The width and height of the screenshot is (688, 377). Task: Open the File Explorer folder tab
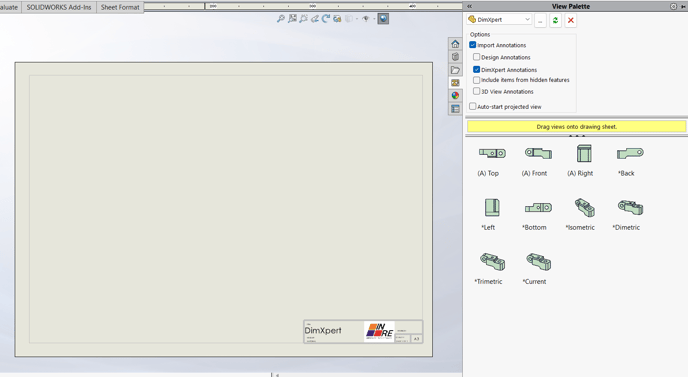click(455, 70)
